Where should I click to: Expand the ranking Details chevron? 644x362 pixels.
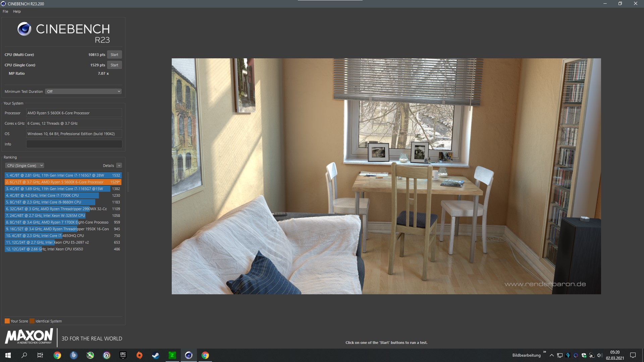coord(119,166)
